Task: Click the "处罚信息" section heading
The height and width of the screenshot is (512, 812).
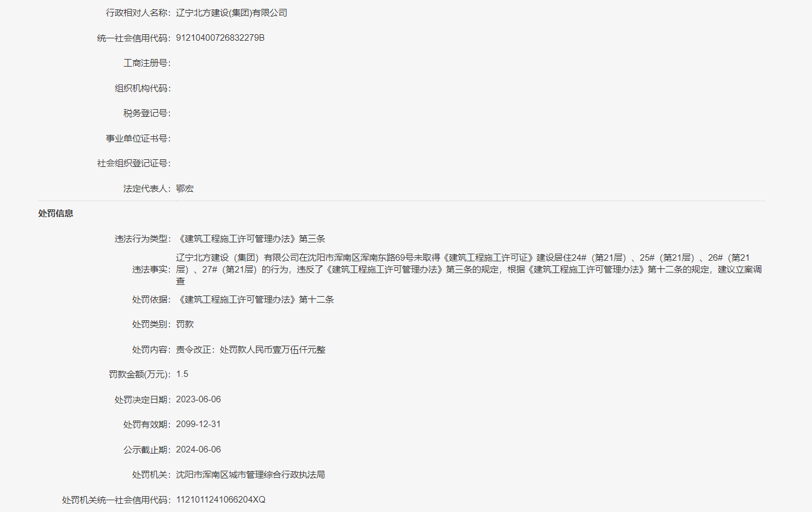Action: (56, 214)
